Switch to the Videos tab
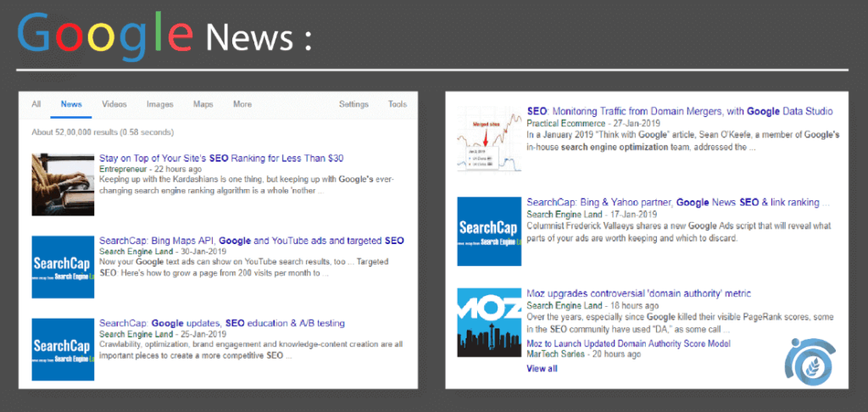 pyautogui.click(x=114, y=104)
